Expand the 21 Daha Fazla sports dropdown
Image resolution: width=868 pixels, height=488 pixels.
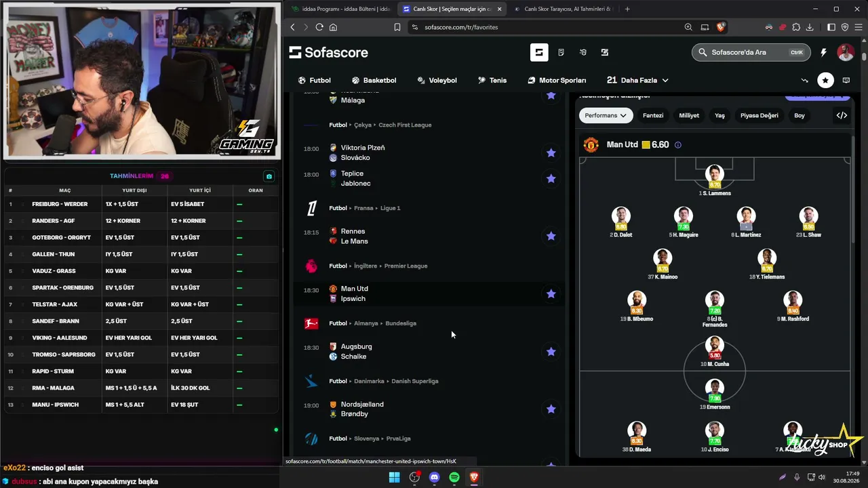point(637,80)
